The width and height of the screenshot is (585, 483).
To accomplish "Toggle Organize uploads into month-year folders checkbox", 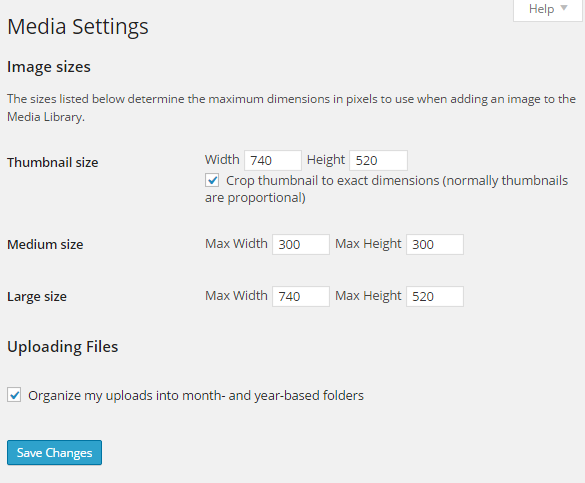I will click(14, 395).
